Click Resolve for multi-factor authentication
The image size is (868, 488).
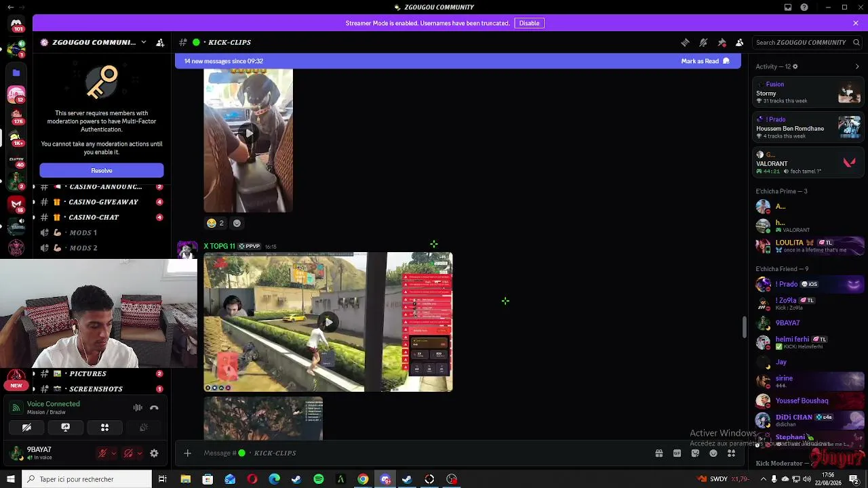(x=102, y=171)
